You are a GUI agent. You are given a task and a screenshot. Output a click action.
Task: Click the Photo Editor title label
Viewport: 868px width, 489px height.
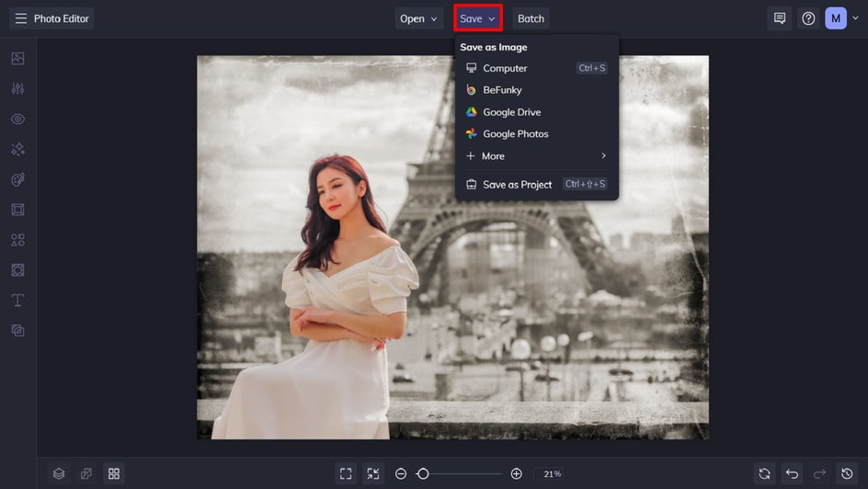pyautogui.click(x=62, y=18)
